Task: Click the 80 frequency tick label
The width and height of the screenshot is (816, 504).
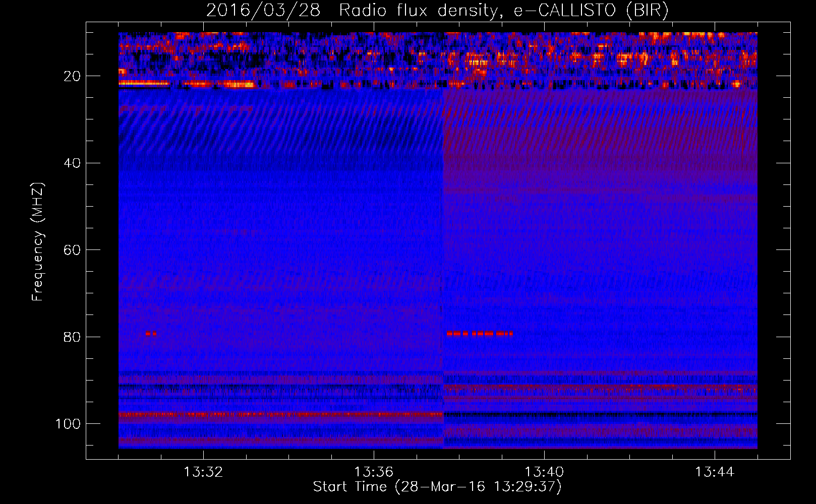Action: [72, 337]
